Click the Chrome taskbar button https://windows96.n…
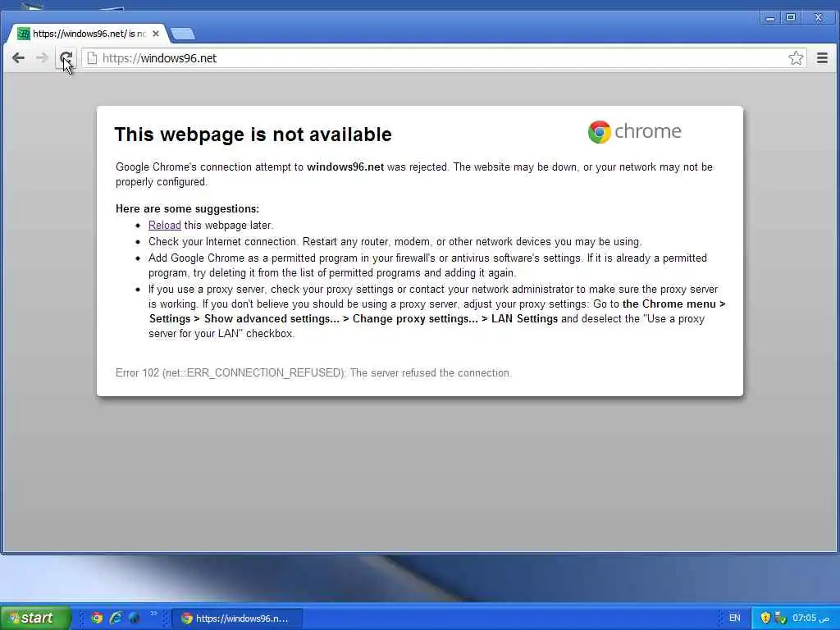Viewport: 840px width, 630px height. pyautogui.click(x=238, y=619)
